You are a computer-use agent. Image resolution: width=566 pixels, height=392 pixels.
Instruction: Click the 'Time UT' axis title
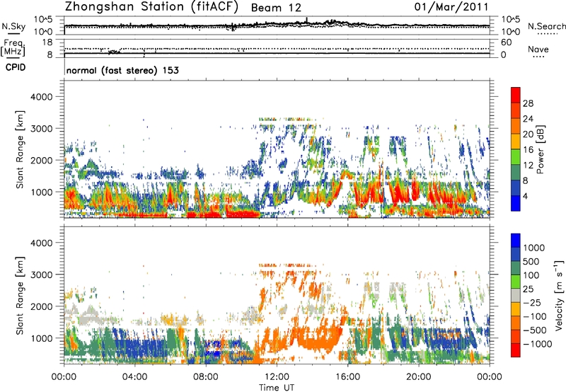pos(277,388)
